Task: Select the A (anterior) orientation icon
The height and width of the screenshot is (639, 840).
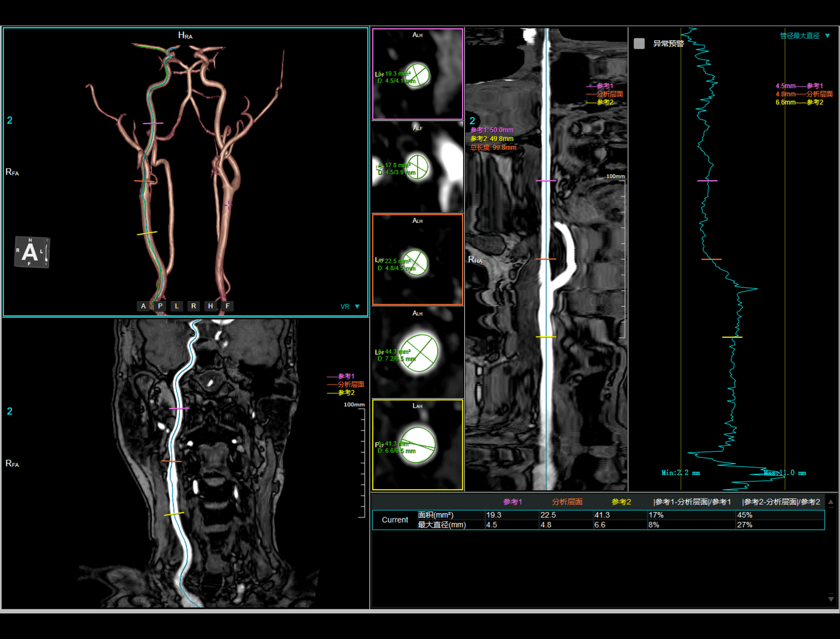Action: (x=143, y=306)
